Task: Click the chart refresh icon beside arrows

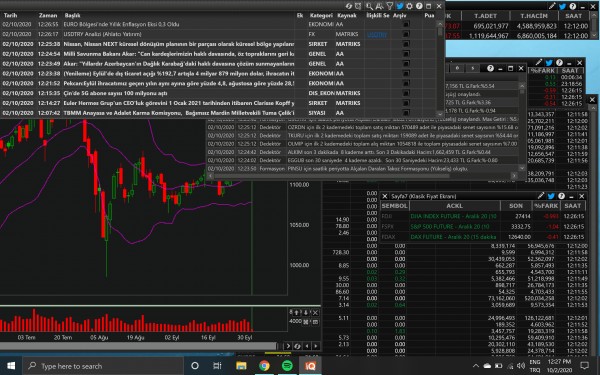Action: [297, 346]
